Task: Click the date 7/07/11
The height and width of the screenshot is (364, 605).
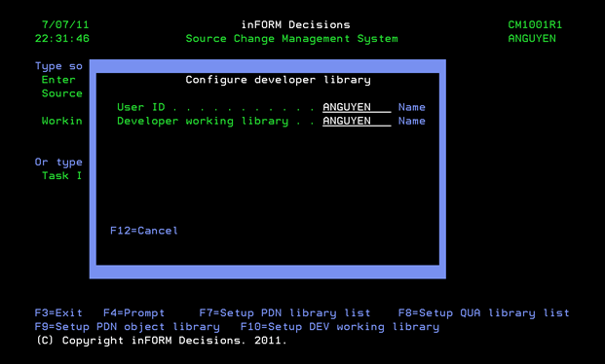Action: click(65, 24)
